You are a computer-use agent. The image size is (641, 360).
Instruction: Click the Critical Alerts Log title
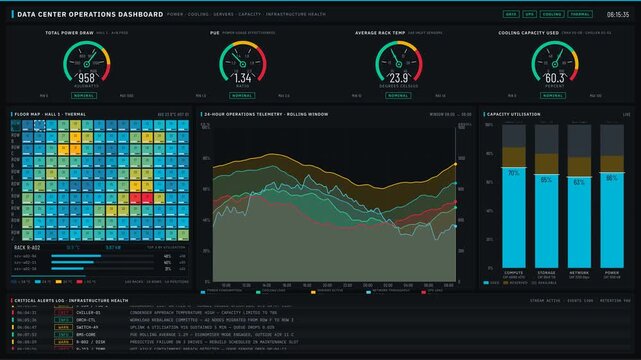pyautogui.click(x=71, y=301)
